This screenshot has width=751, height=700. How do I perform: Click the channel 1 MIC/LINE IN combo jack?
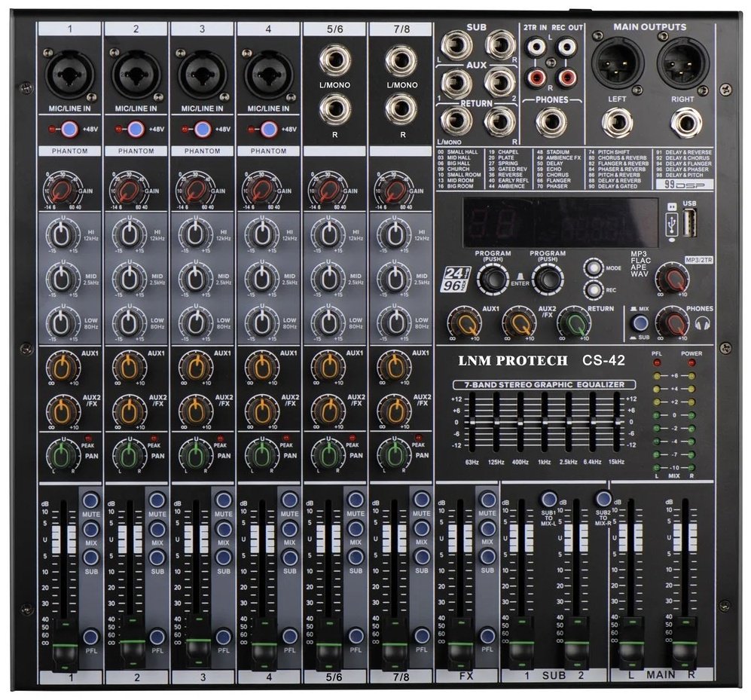click(x=70, y=75)
